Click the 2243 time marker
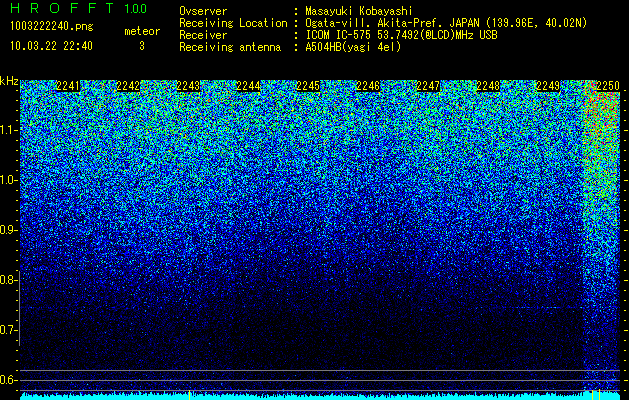 pyautogui.click(x=188, y=86)
